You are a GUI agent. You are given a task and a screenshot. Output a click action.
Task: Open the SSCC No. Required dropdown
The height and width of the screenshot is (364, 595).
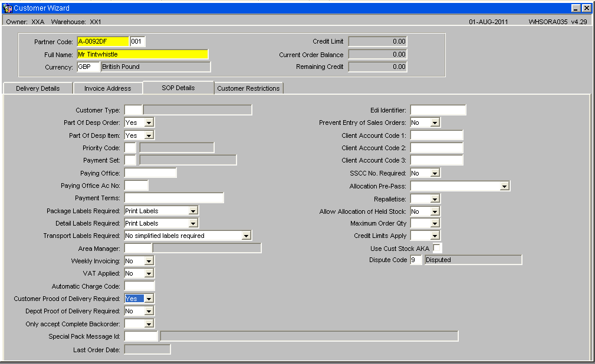click(435, 173)
